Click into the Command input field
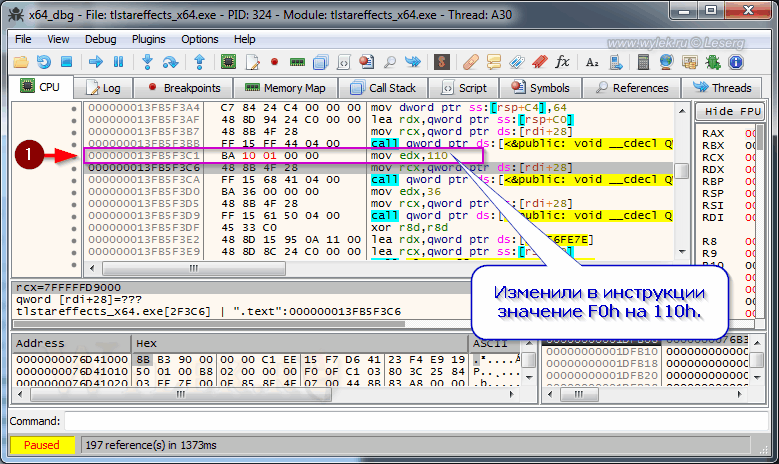The image size is (779, 464). click(x=416, y=421)
